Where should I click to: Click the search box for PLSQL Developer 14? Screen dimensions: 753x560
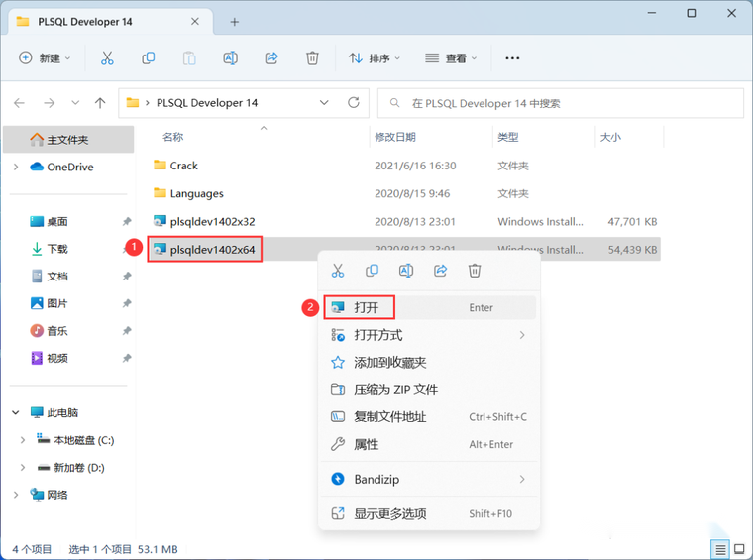[x=561, y=103]
